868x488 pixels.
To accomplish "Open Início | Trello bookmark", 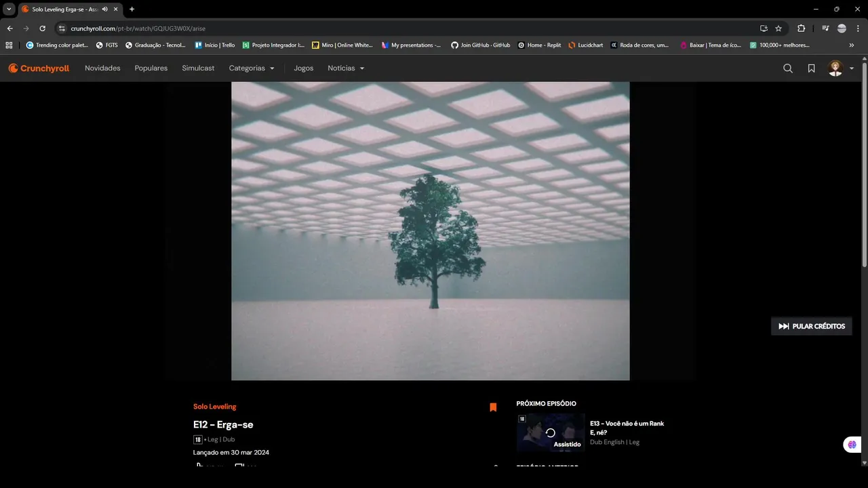I will tap(215, 45).
